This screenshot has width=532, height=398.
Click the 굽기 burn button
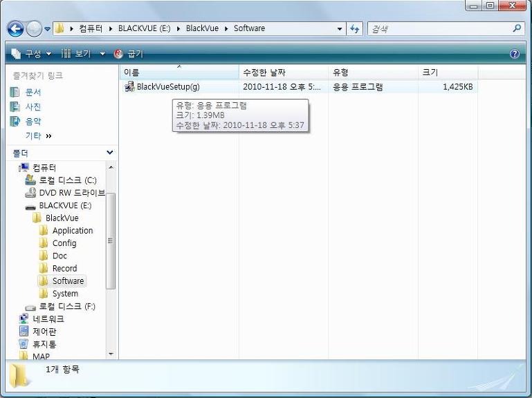129,54
